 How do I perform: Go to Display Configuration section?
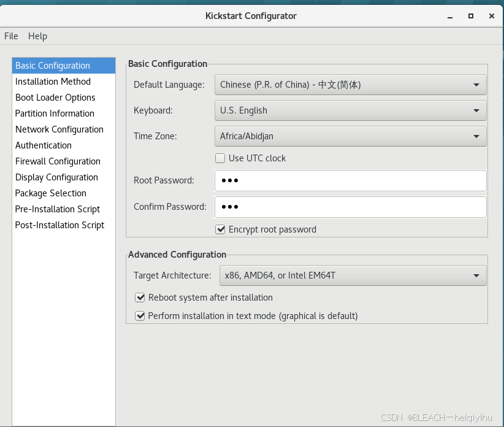[64, 177]
